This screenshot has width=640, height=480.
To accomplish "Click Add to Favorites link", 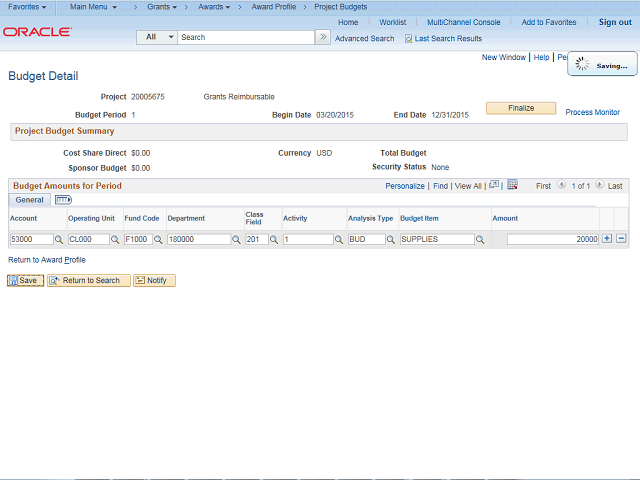I will 549,22.
